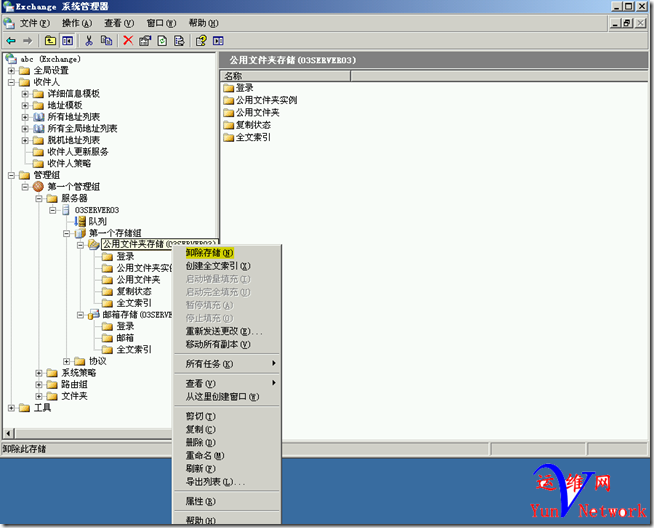
Task: Expand the 系统策略 tree node
Action: point(39,373)
